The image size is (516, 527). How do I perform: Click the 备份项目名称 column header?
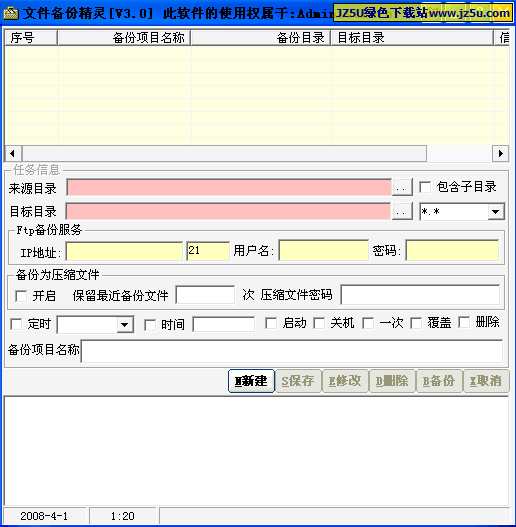click(x=124, y=38)
